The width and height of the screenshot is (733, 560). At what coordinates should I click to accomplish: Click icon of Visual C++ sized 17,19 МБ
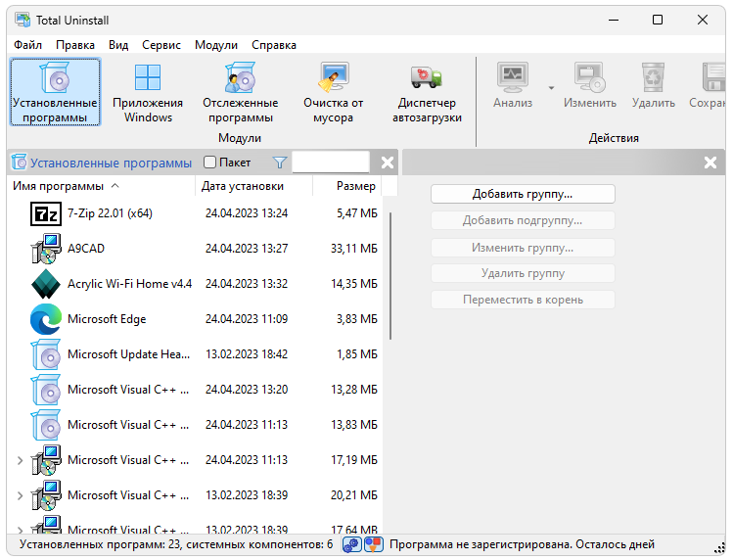(x=46, y=460)
